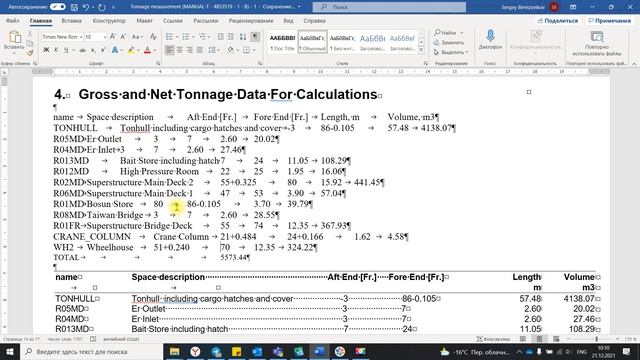Click the Поиск search box
The width and height of the screenshot is (640, 360).
click(x=389, y=7)
